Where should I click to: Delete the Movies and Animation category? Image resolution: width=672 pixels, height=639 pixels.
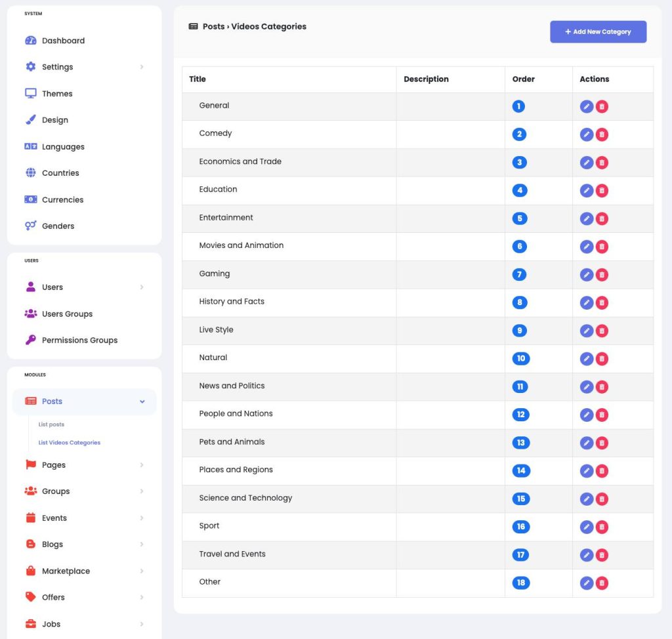click(602, 247)
